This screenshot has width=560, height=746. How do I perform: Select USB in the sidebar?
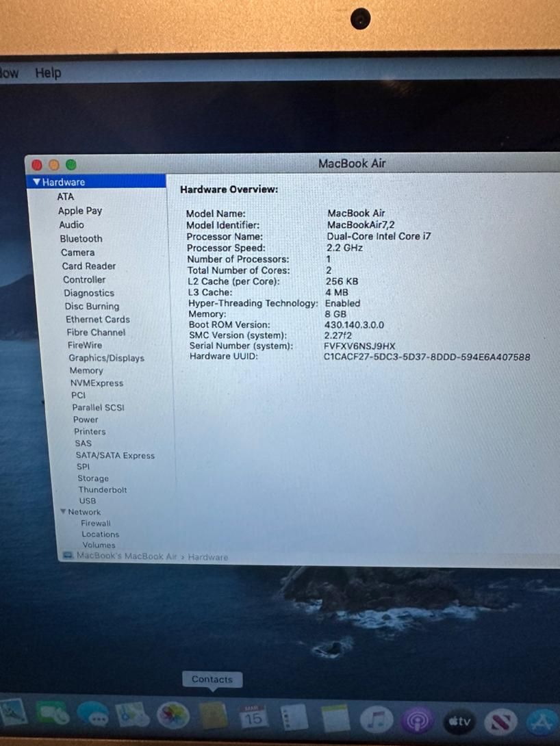tap(88, 500)
